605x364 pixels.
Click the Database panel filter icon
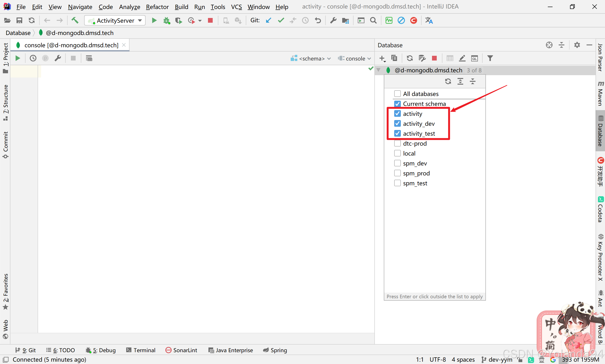click(x=490, y=58)
